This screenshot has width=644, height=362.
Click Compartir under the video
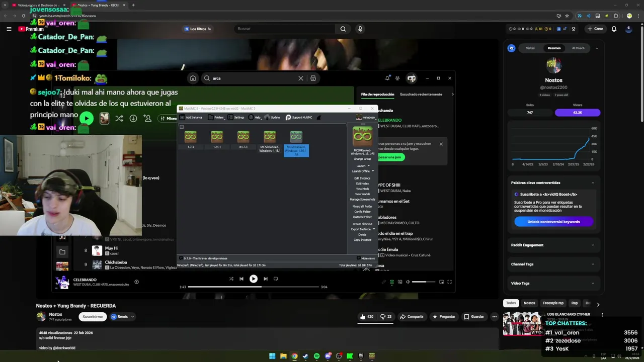(412, 317)
